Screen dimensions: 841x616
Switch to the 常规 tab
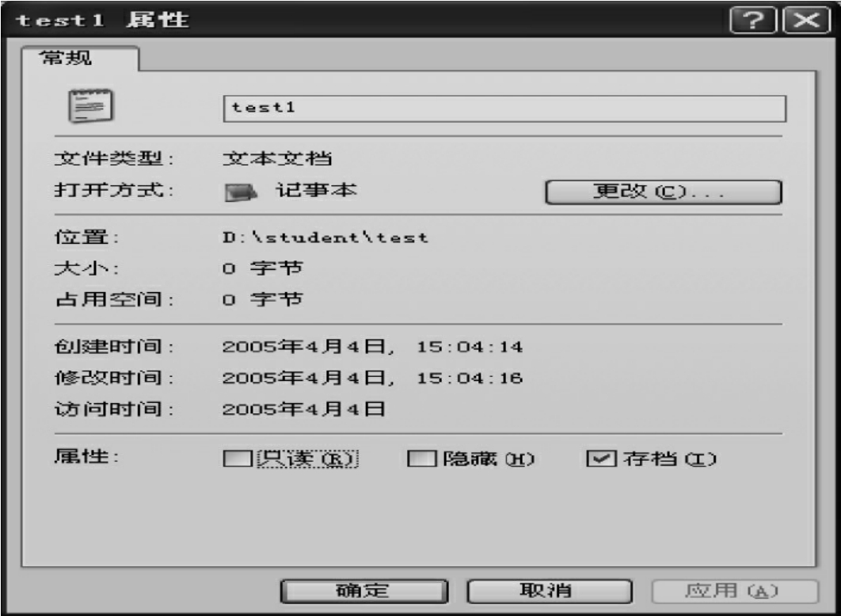coord(79,58)
